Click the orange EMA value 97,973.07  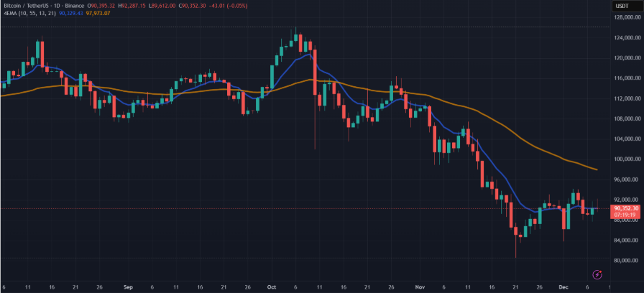coord(98,13)
